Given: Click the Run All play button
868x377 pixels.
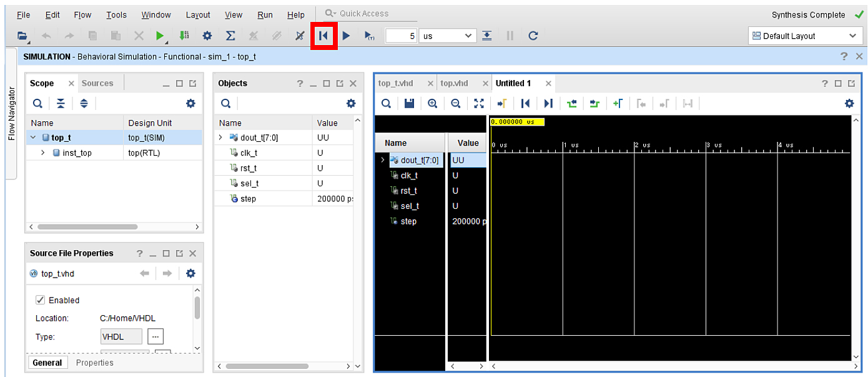Looking at the screenshot, I should 347,36.
